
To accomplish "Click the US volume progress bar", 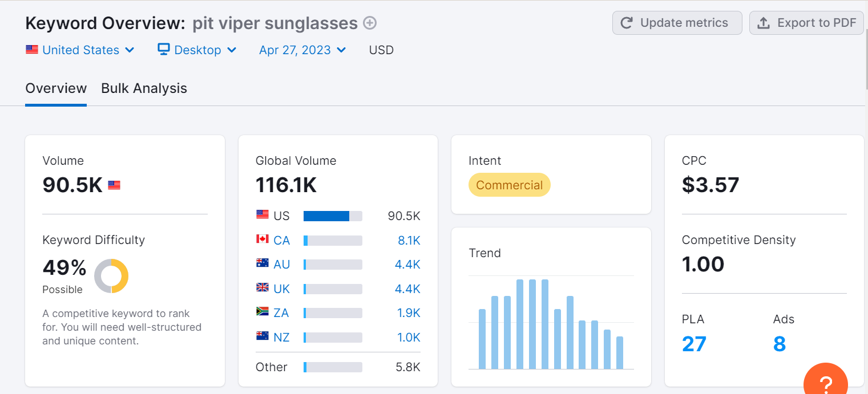I will point(333,216).
